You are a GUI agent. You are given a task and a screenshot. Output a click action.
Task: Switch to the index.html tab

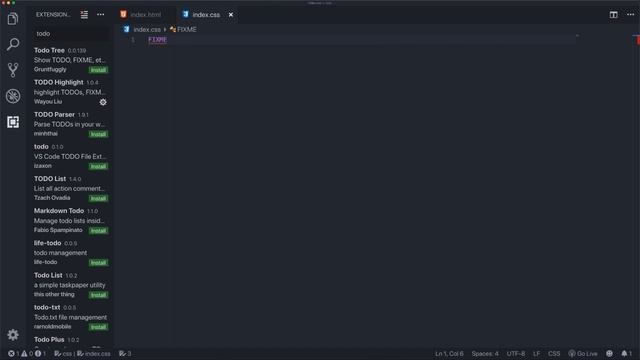pos(146,15)
